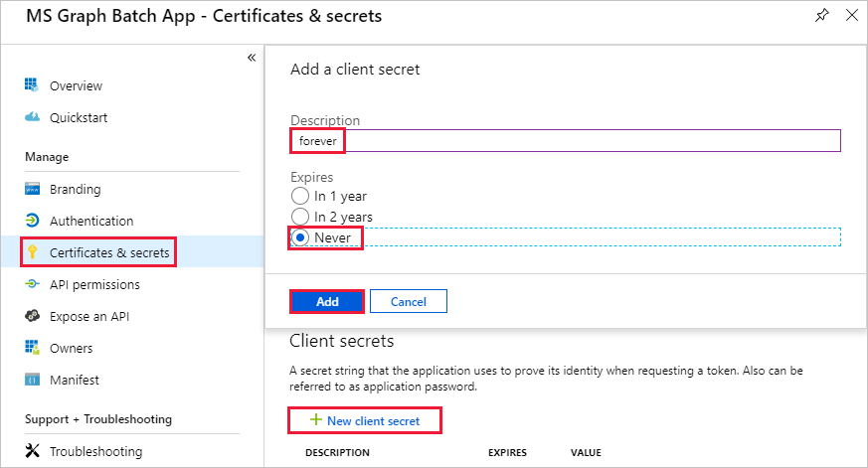Viewport: 868px width, 468px height.
Task: Click the EXPIRES column header
Action: [x=507, y=452]
